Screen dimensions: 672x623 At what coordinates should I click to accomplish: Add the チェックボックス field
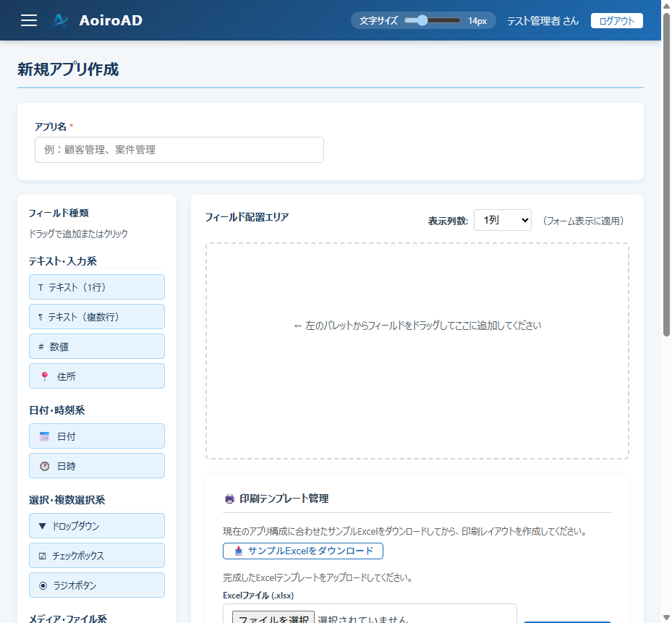pyautogui.click(x=97, y=555)
